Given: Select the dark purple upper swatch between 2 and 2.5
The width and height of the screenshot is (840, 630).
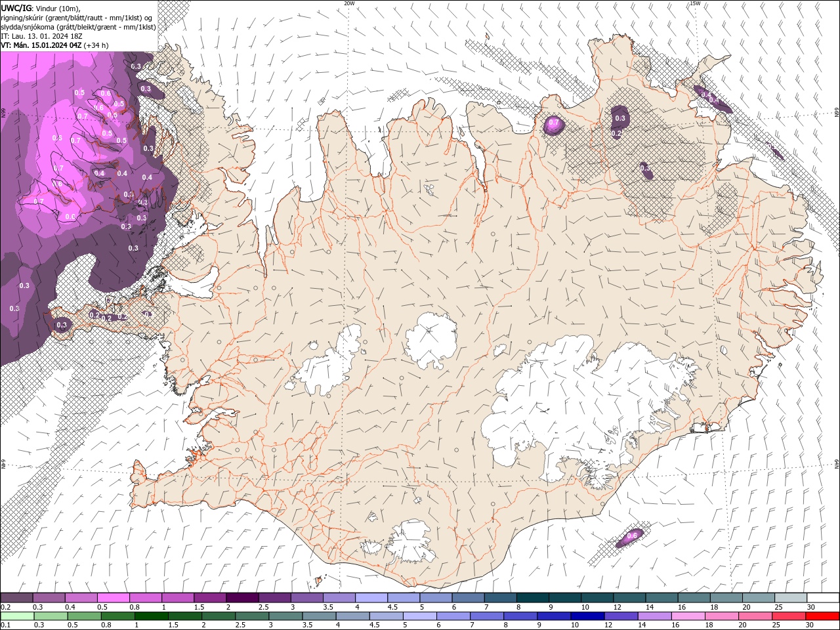Looking at the screenshot, I should (241, 598).
